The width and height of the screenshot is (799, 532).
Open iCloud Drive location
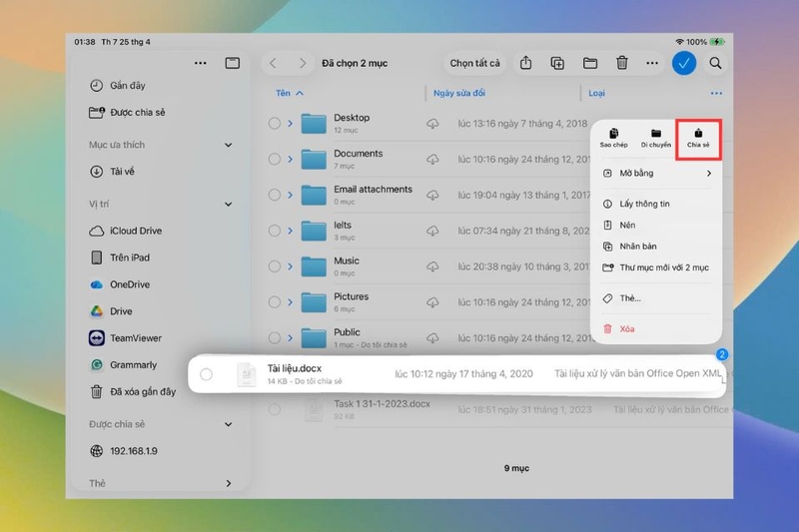click(x=126, y=231)
